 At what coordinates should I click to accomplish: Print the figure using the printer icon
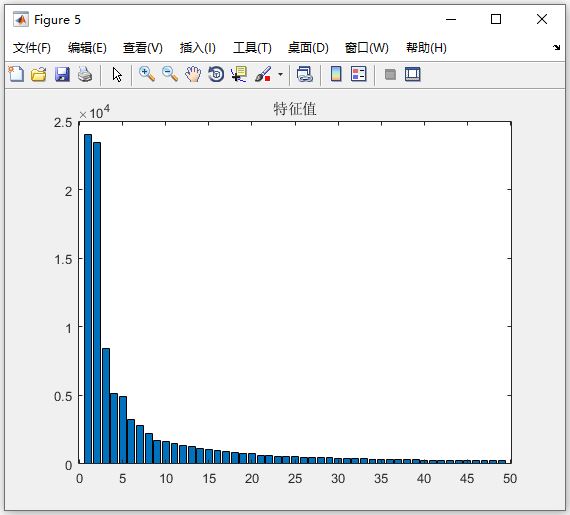pyautogui.click(x=85, y=74)
